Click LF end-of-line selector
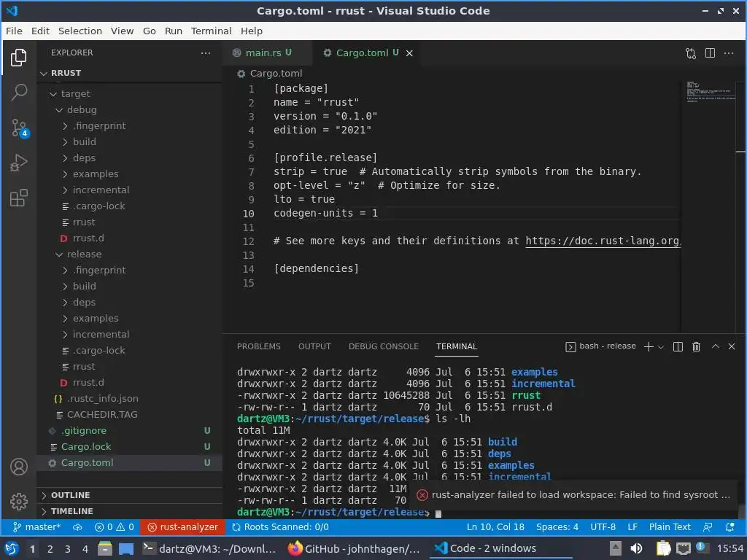Screen dimensions: 747x560 click(x=632, y=527)
